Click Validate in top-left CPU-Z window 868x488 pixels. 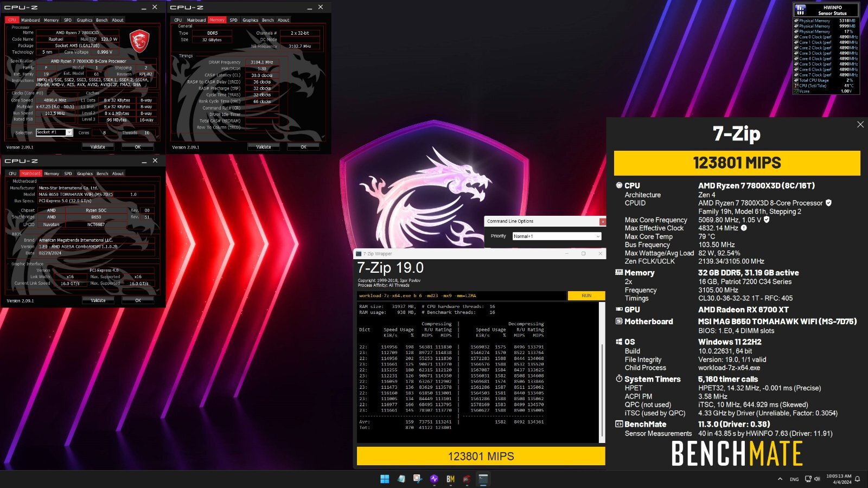(x=98, y=147)
